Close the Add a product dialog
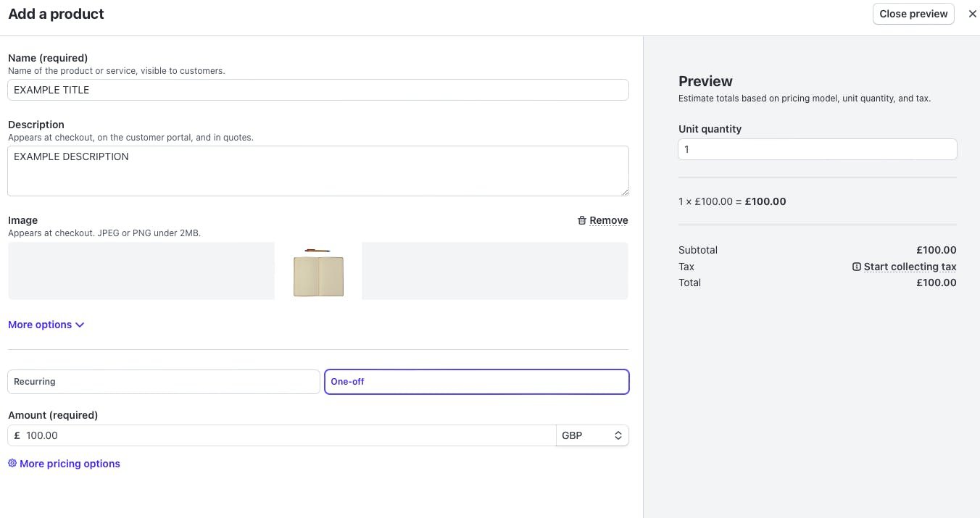Screen dimensions: 980x518 coord(973,14)
